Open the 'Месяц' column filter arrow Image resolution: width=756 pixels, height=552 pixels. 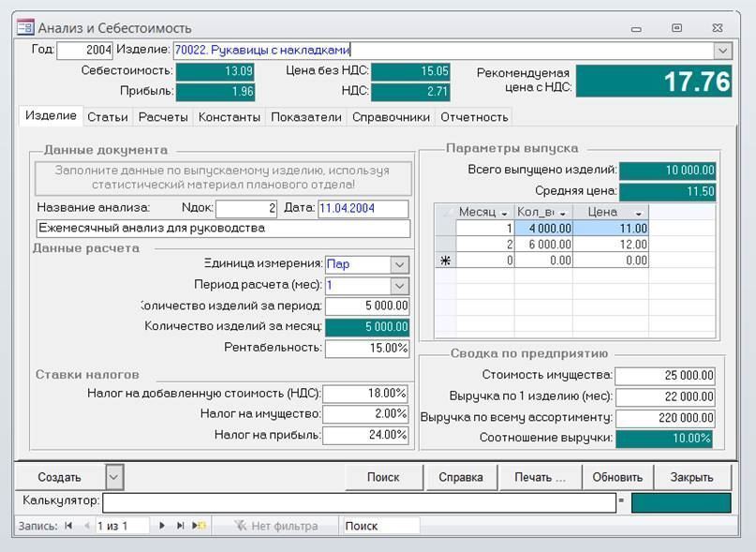click(x=505, y=213)
